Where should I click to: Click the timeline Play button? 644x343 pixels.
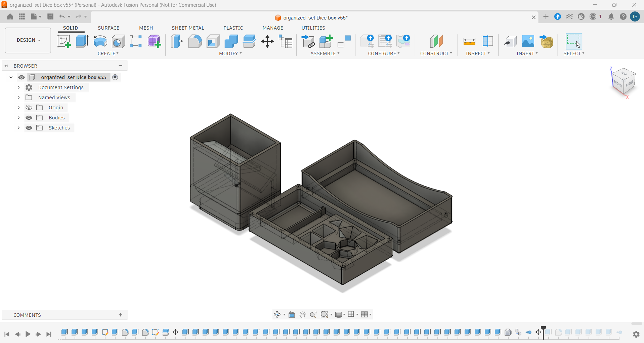28,334
